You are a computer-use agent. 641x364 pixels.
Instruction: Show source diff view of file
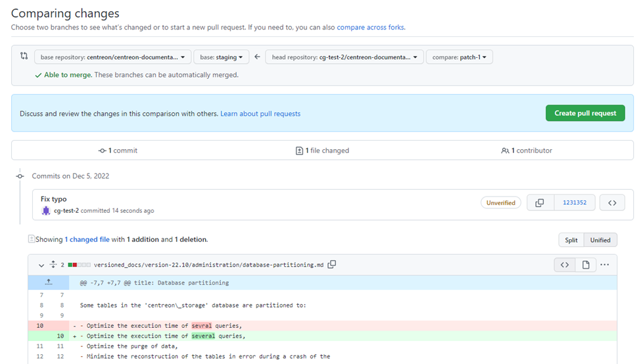(564, 265)
